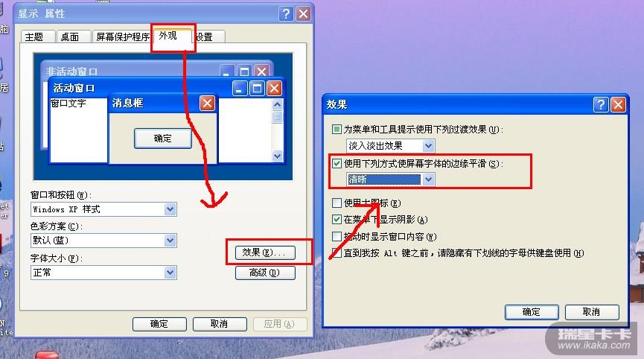Click scroll up arrow in preview window
The image size is (644, 359).
[x=277, y=104]
